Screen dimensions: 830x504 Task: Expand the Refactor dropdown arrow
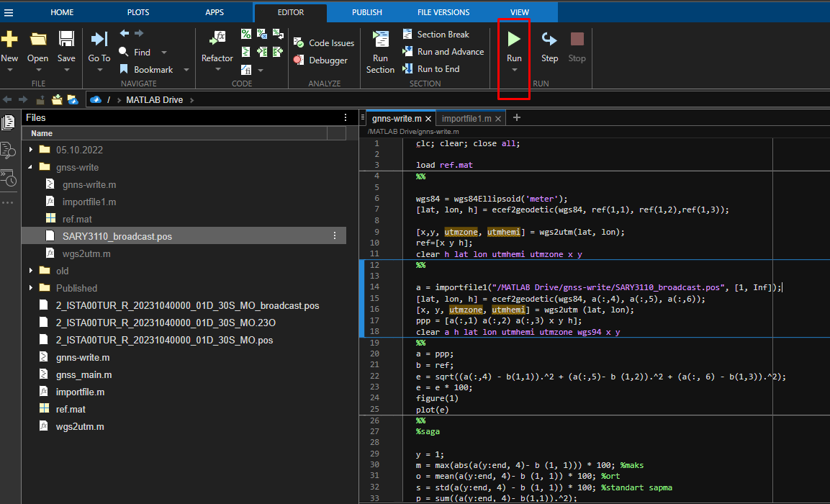coord(217,71)
